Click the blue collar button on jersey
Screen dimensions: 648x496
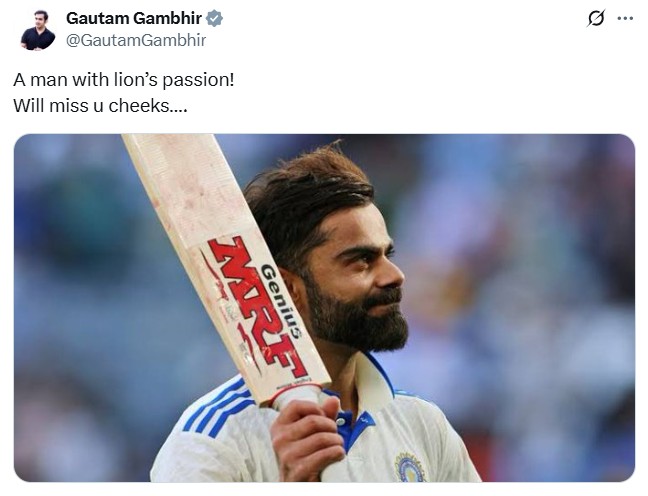341,421
